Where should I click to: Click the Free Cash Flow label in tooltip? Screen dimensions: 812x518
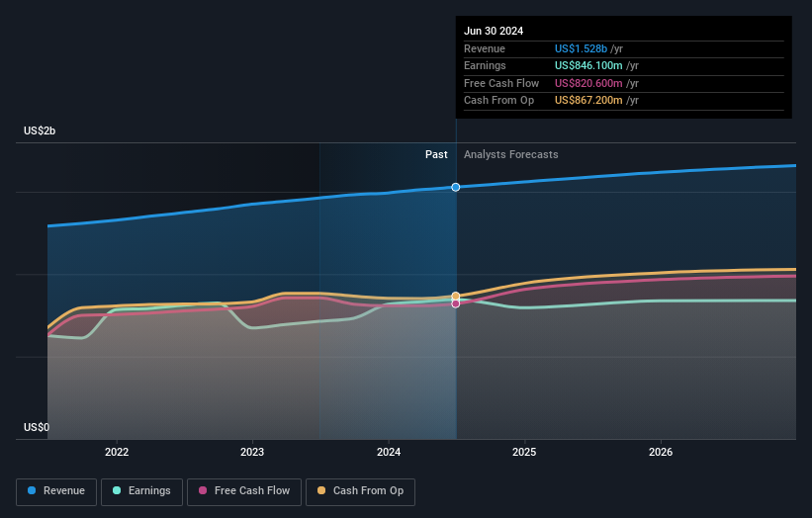(501, 83)
